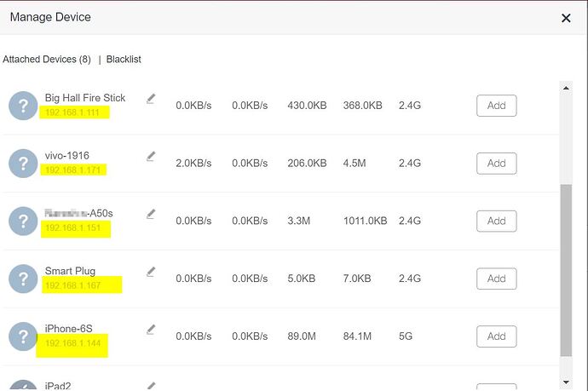588x391 pixels.
Task: Switch to the Blacklist tab
Action: pyautogui.click(x=124, y=60)
